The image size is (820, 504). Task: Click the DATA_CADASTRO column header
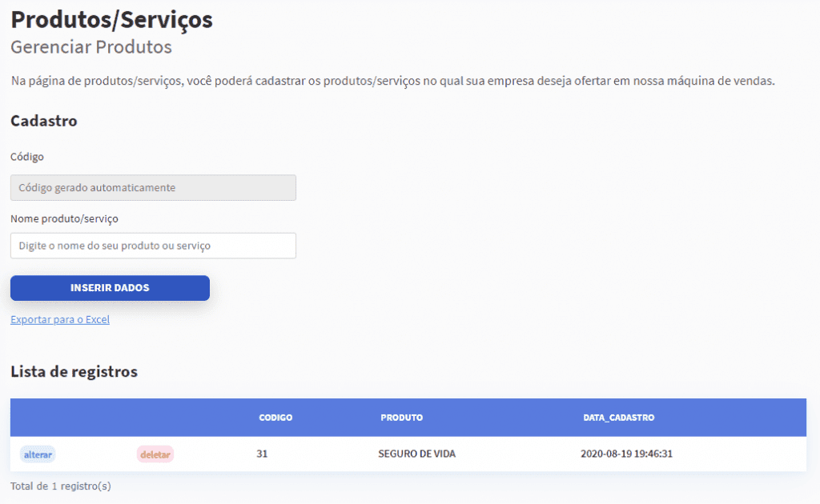(x=619, y=418)
